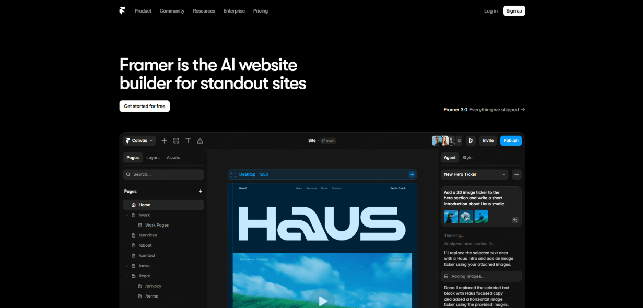Select the triangle vector tool icon

click(200, 140)
